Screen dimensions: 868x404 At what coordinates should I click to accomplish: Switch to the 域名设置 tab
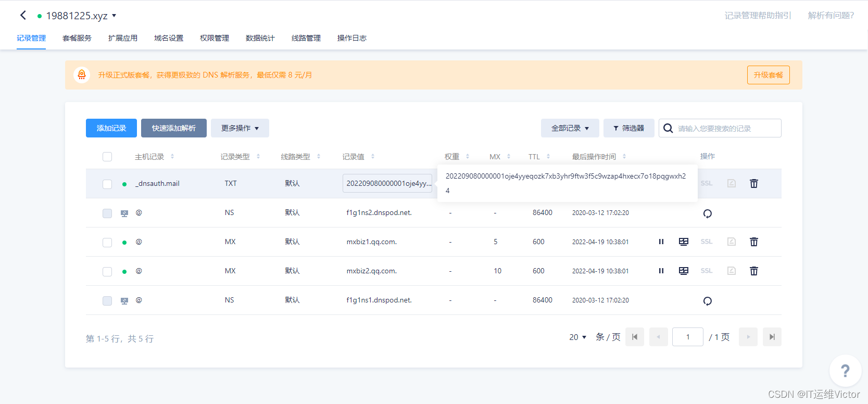click(x=169, y=38)
